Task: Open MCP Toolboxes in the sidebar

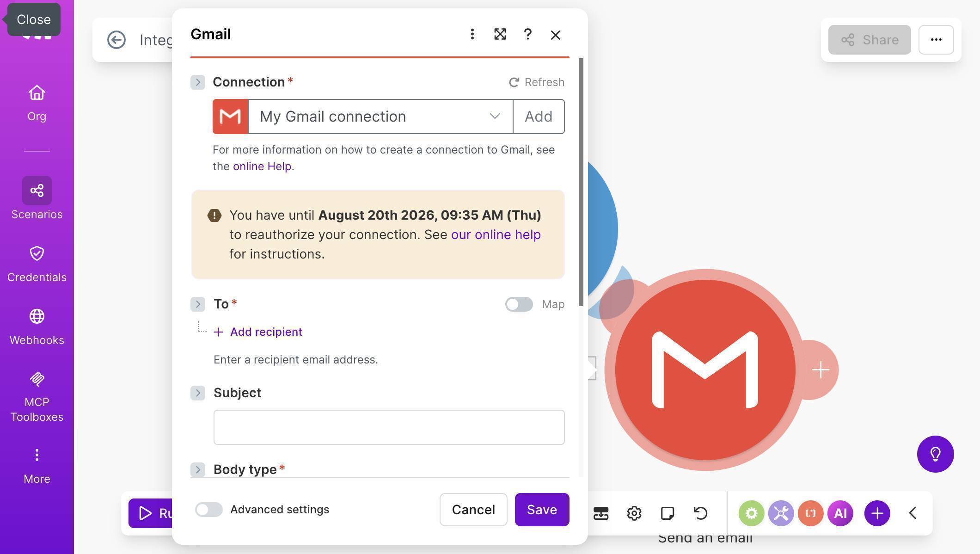Action: [37, 395]
